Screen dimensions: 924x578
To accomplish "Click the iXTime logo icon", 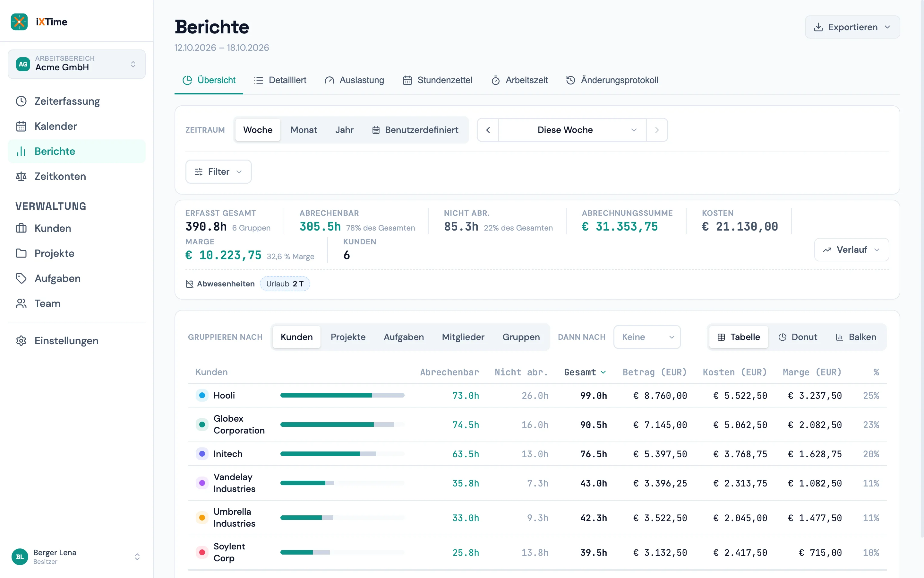I will [x=19, y=22].
